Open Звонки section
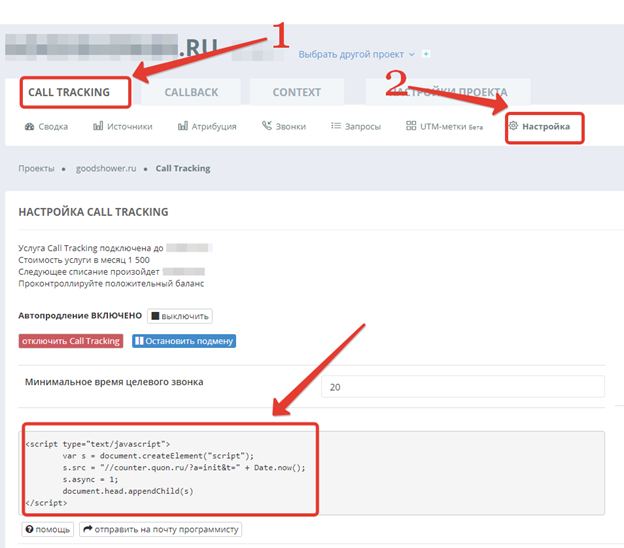 point(284,127)
